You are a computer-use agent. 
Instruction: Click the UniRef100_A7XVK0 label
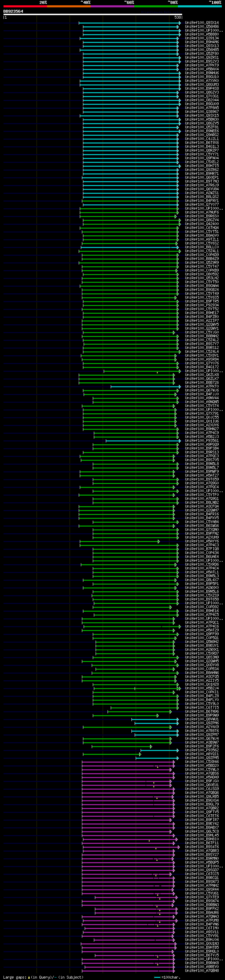coord(202,81)
